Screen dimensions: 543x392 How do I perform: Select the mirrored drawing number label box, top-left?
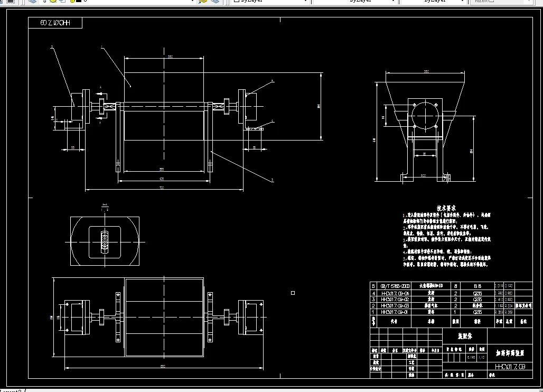point(55,23)
